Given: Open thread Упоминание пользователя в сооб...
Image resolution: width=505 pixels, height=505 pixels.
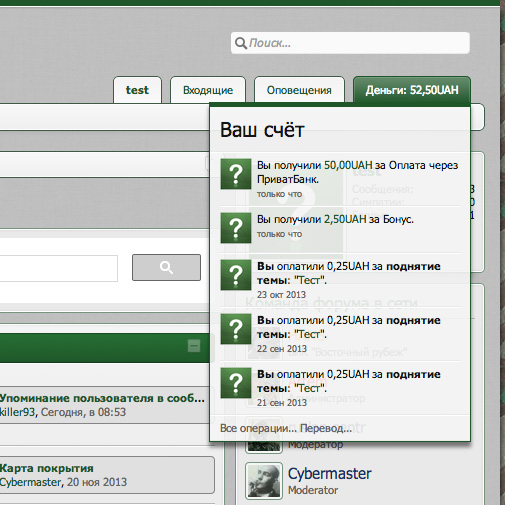Looking at the screenshot, I should 102,398.
